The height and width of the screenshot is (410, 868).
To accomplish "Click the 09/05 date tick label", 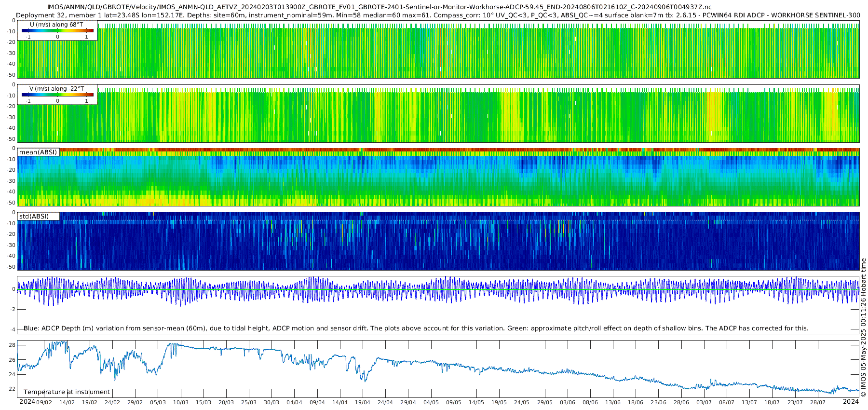I will point(454,402).
